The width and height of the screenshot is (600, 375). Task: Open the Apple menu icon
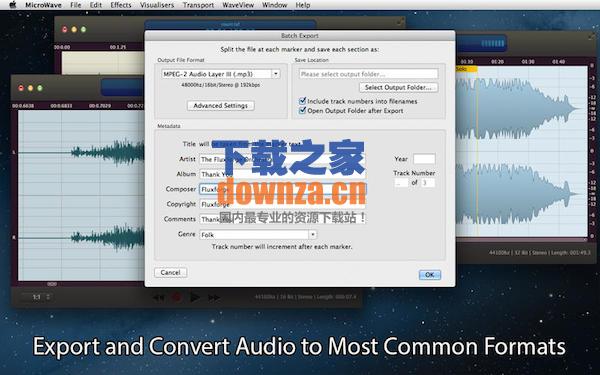tap(12, 5)
